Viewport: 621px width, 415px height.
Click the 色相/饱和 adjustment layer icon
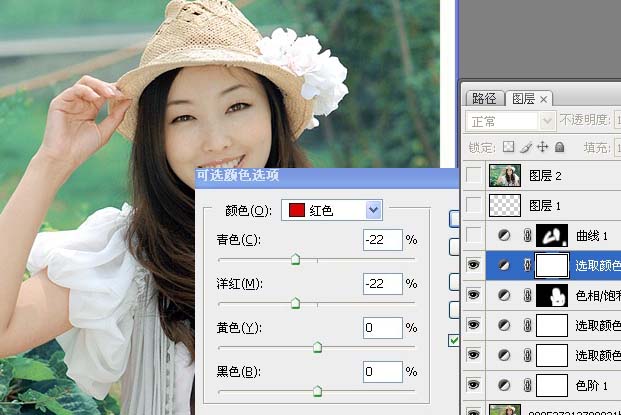coord(503,296)
